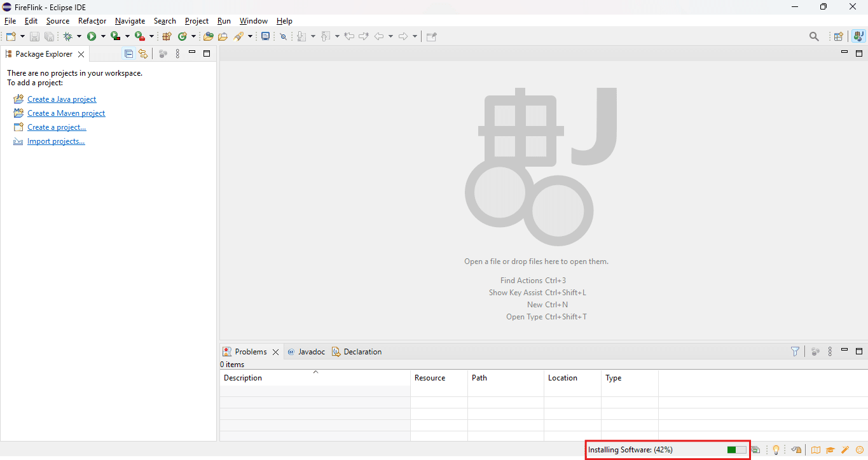Open the dropdown beside the New icon
This screenshot has width=868, height=460.
point(23,36)
